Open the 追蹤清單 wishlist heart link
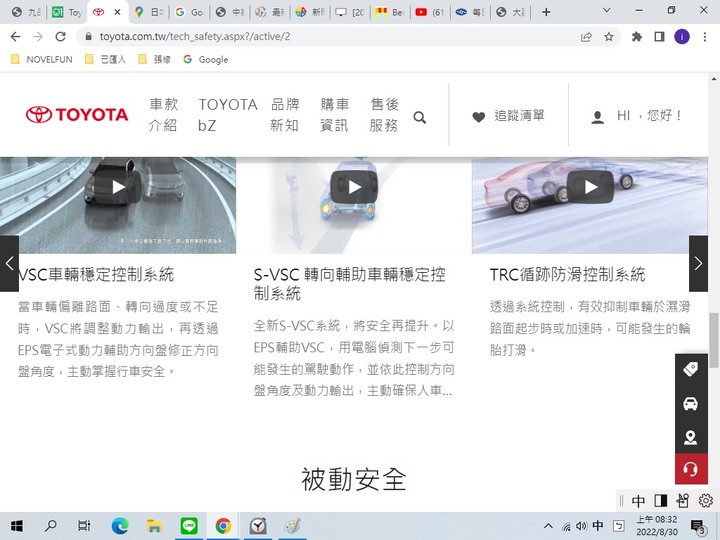The image size is (720, 540). (508, 116)
